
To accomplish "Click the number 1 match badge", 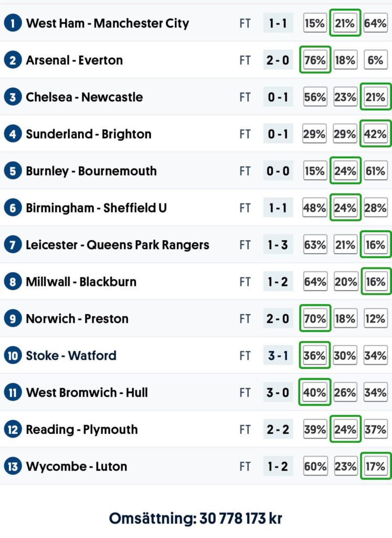I will coord(13,23).
